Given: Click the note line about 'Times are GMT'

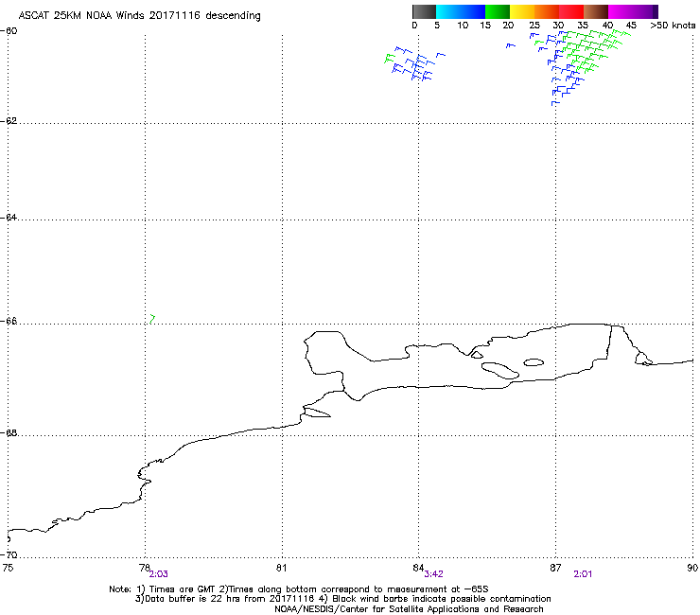Looking at the screenshot, I should click(298, 589).
